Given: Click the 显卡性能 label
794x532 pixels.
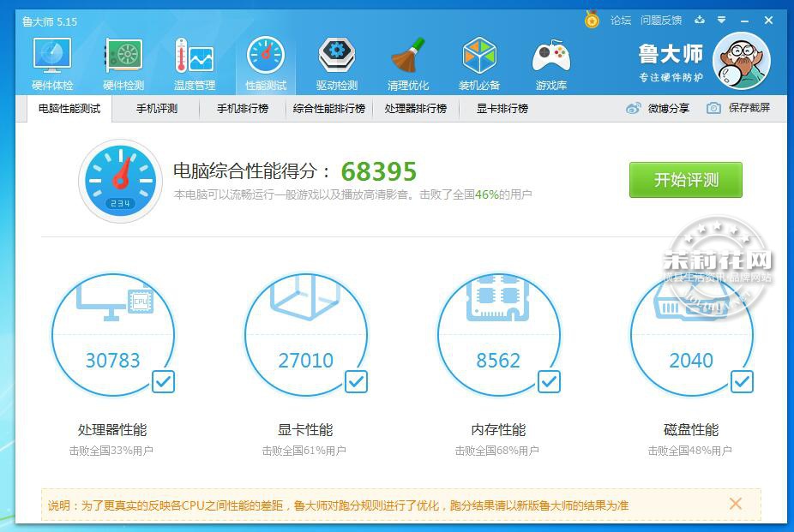Looking at the screenshot, I should [x=305, y=430].
